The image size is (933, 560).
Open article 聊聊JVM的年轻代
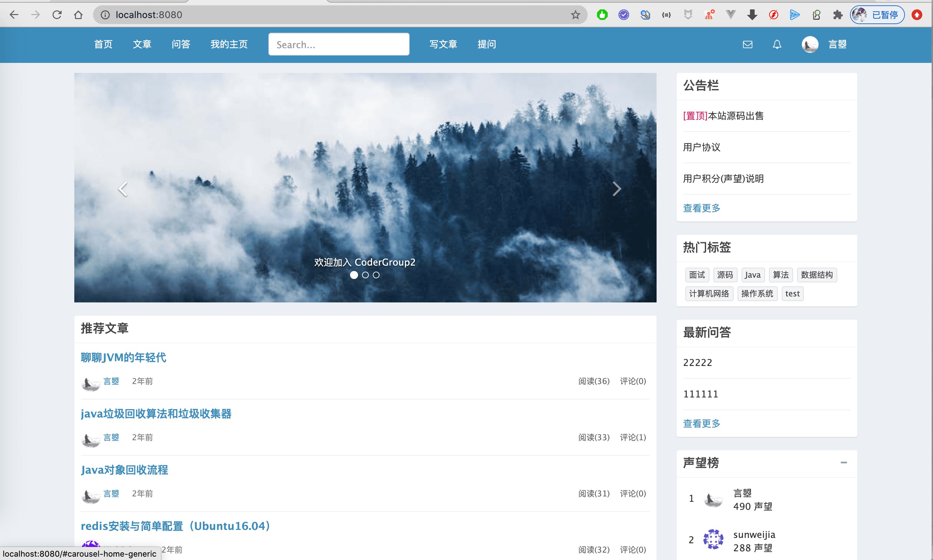click(x=123, y=357)
